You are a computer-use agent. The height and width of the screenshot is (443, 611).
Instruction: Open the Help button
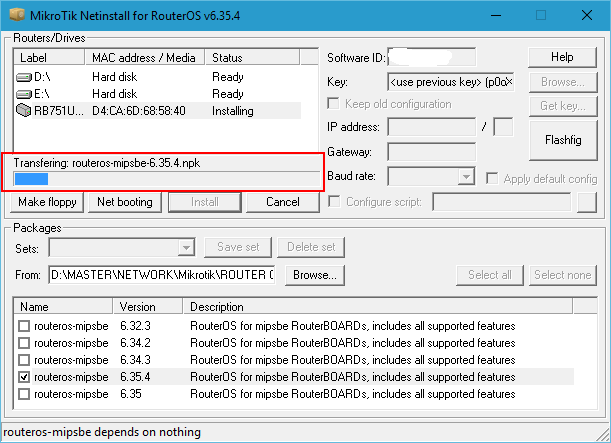pyautogui.click(x=562, y=57)
